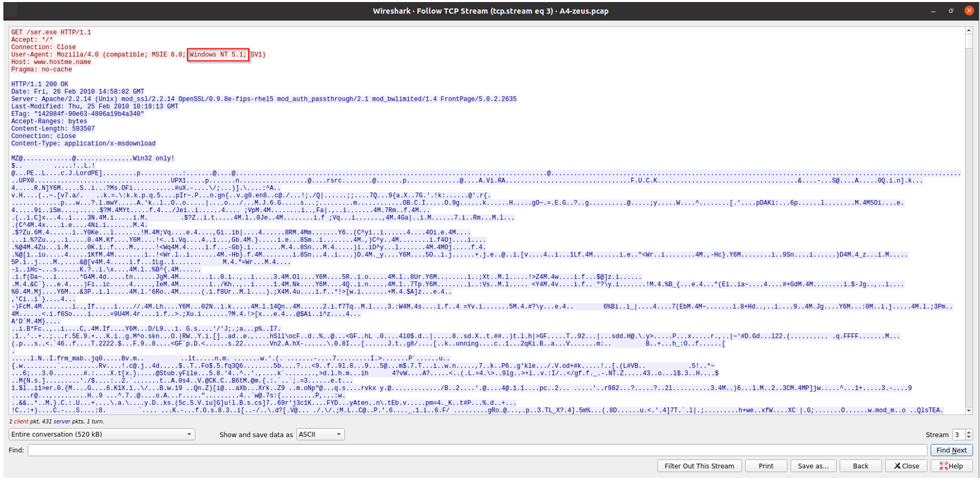Viewport: 980px width, 482px height.
Task: Decrease the Stream number with the down arrow
Action: [968, 438]
